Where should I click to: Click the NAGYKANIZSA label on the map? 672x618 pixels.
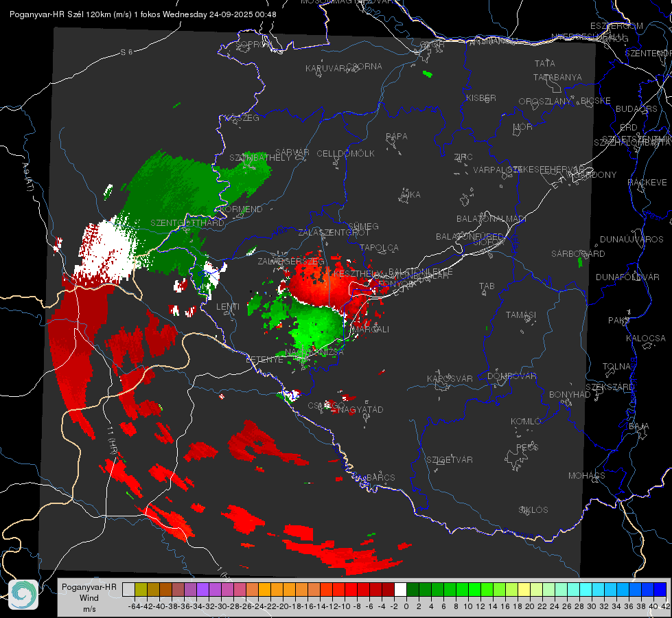(x=314, y=352)
